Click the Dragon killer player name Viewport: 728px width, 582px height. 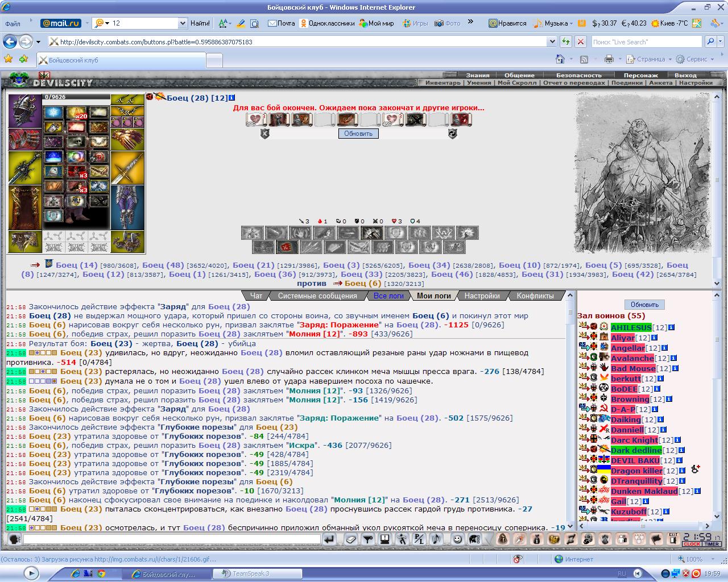pyautogui.click(x=636, y=471)
